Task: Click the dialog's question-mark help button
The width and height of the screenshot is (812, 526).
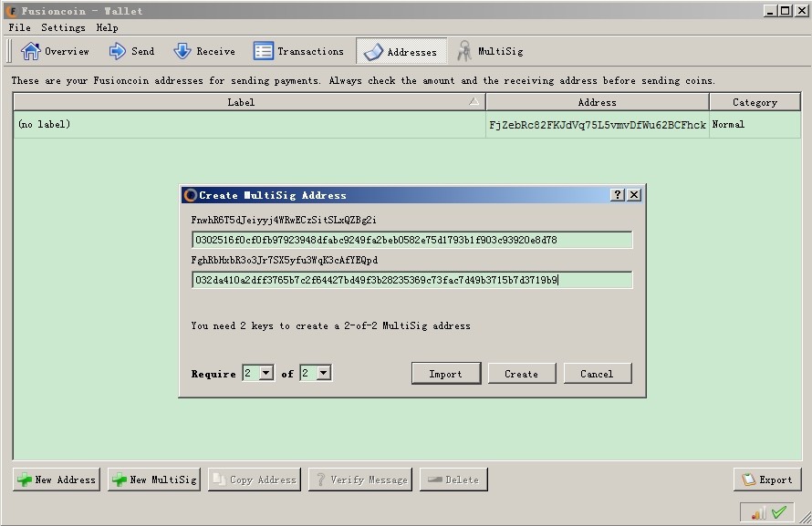Action: point(618,194)
